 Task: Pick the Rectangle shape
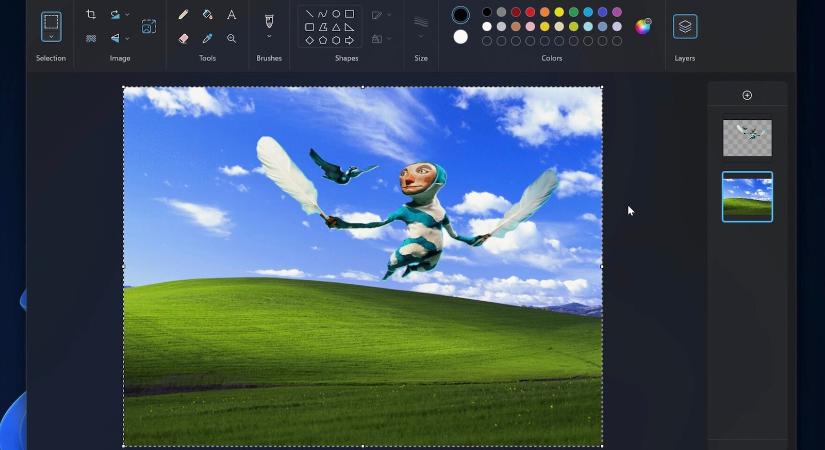point(349,14)
